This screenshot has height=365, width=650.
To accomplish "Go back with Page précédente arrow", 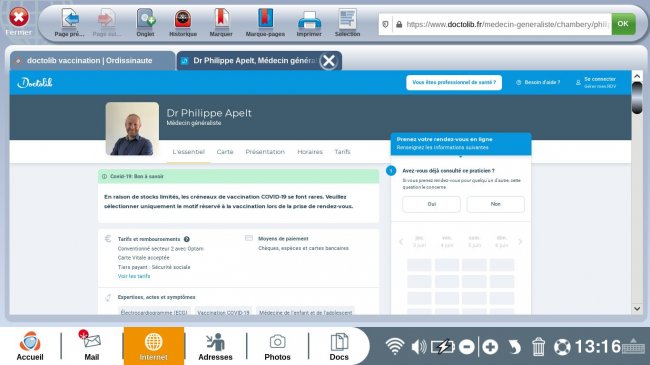I will 70,19.
